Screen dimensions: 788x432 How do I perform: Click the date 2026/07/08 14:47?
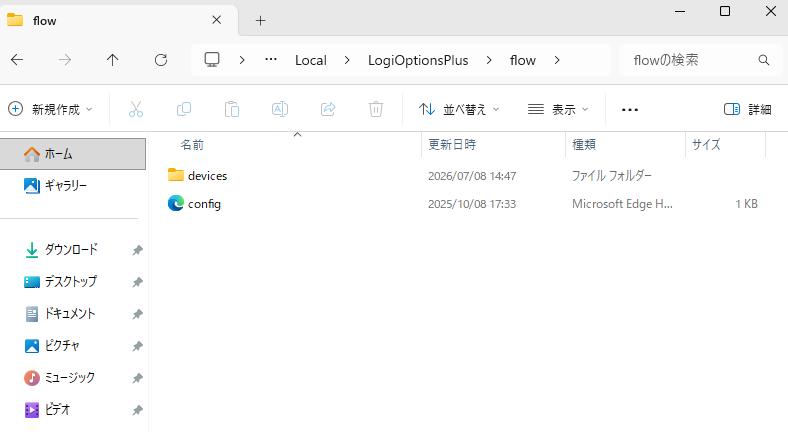(472, 176)
